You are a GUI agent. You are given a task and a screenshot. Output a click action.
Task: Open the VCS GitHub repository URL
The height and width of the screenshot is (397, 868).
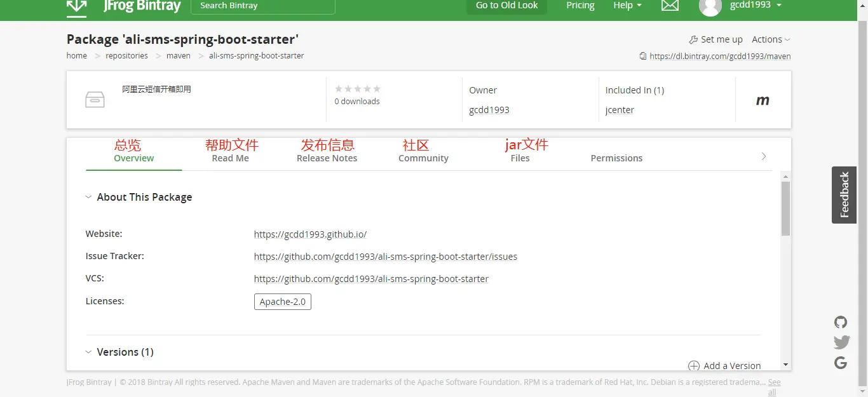coord(371,279)
